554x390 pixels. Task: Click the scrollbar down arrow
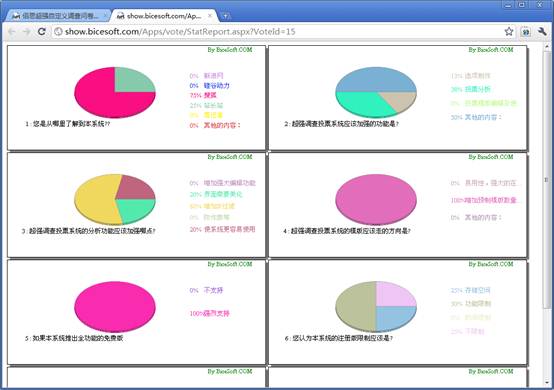click(547, 383)
